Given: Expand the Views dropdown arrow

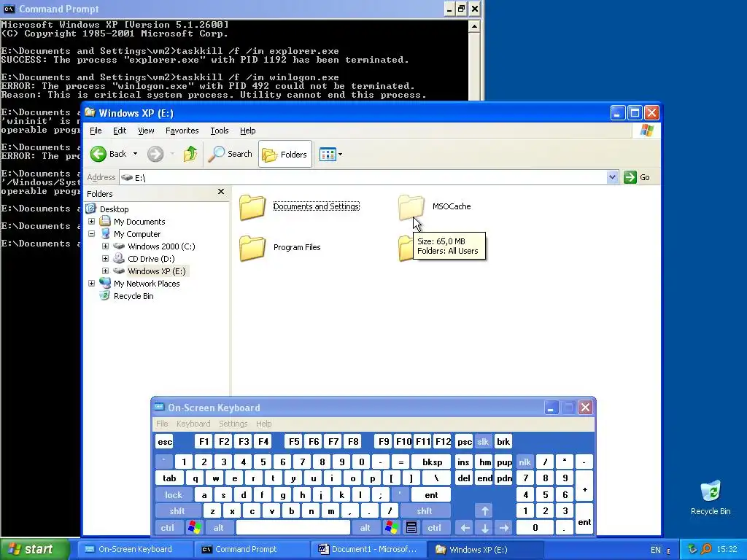Looking at the screenshot, I should click(340, 155).
